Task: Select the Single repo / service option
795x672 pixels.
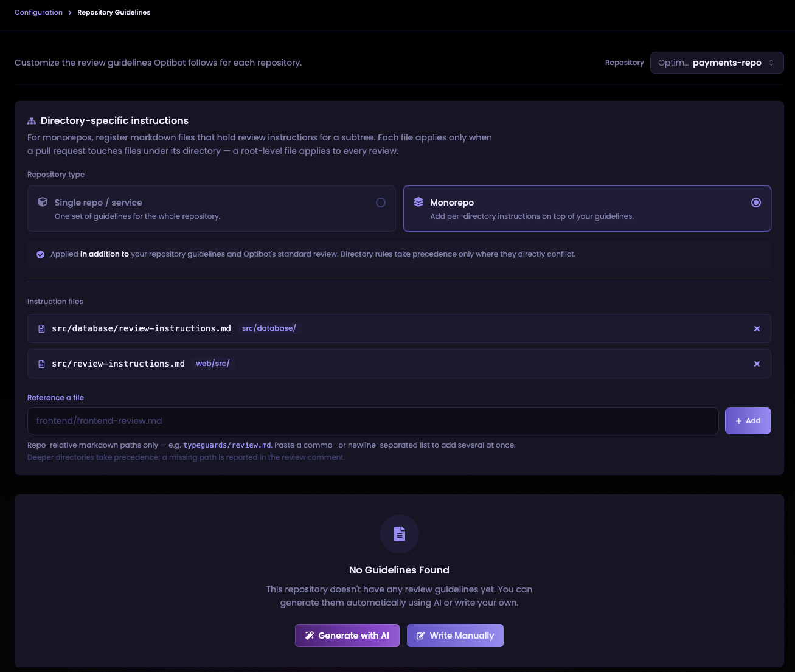Action: pos(211,209)
